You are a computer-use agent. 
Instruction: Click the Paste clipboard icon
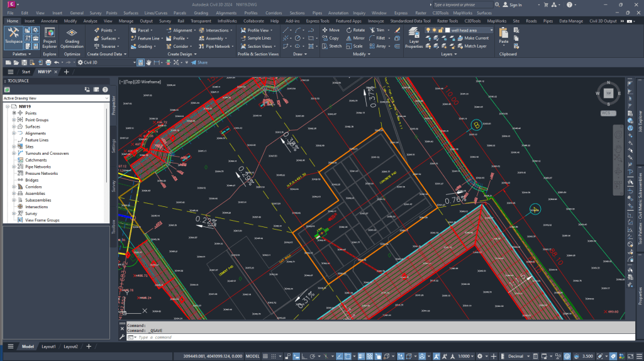tap(503, 36)
